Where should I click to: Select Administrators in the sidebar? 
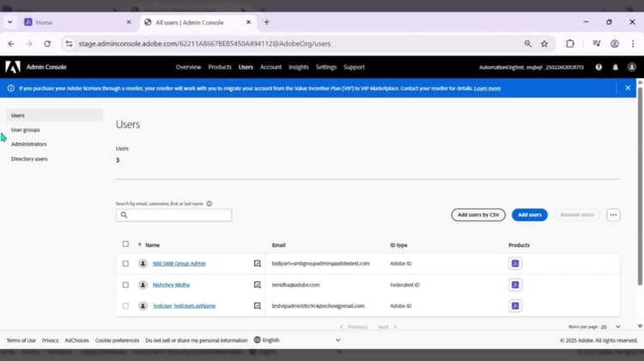pos(28,144)
